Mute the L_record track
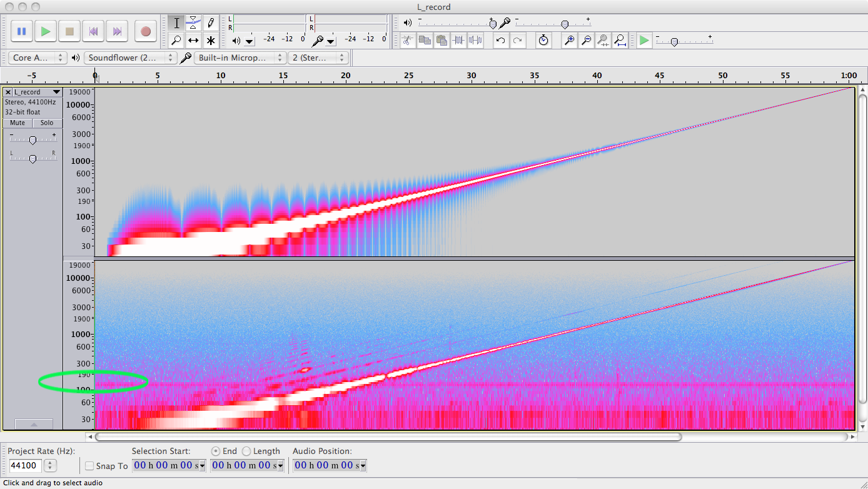This screenshot has height=489, width=868. click(x=18, y=123)
